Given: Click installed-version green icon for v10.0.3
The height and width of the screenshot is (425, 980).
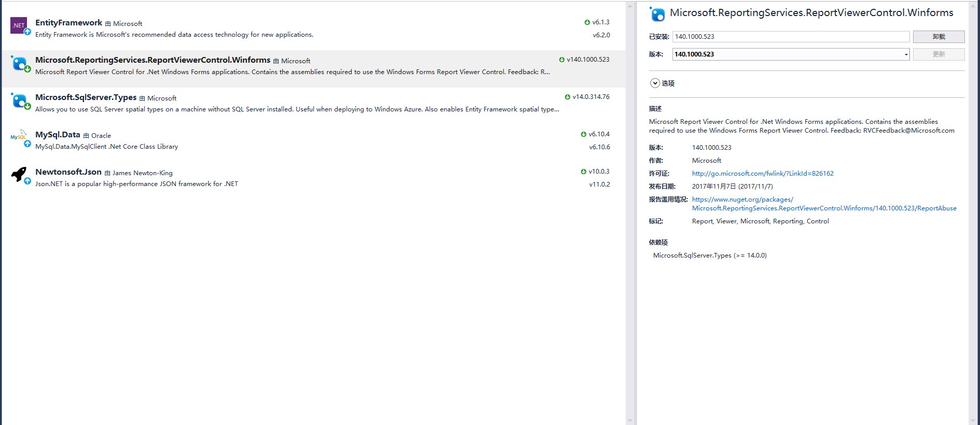Looking at the screenshot, I should pos(584,172).
